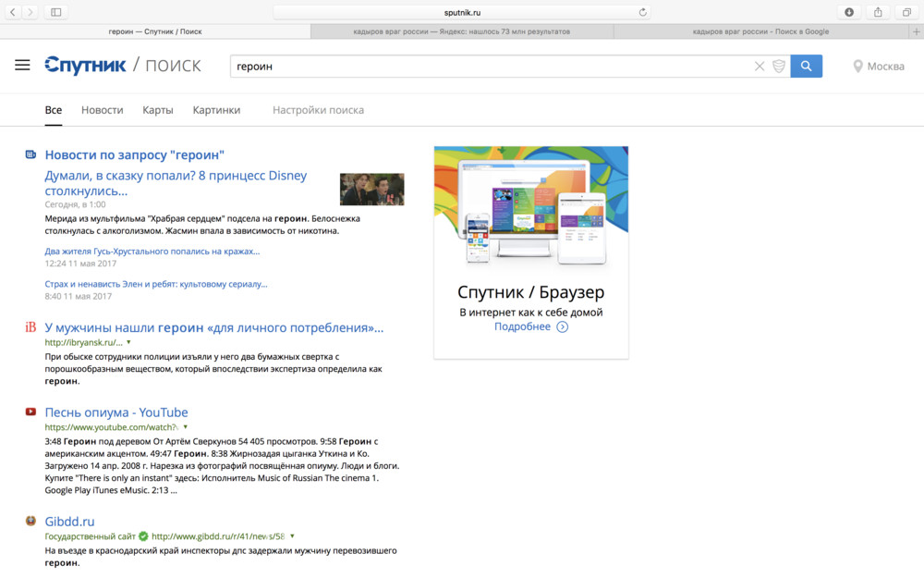The width and height of the screenshot is (924, 578).
Task: Open the Gibdd.ru result title
Action: pos(69,522)
